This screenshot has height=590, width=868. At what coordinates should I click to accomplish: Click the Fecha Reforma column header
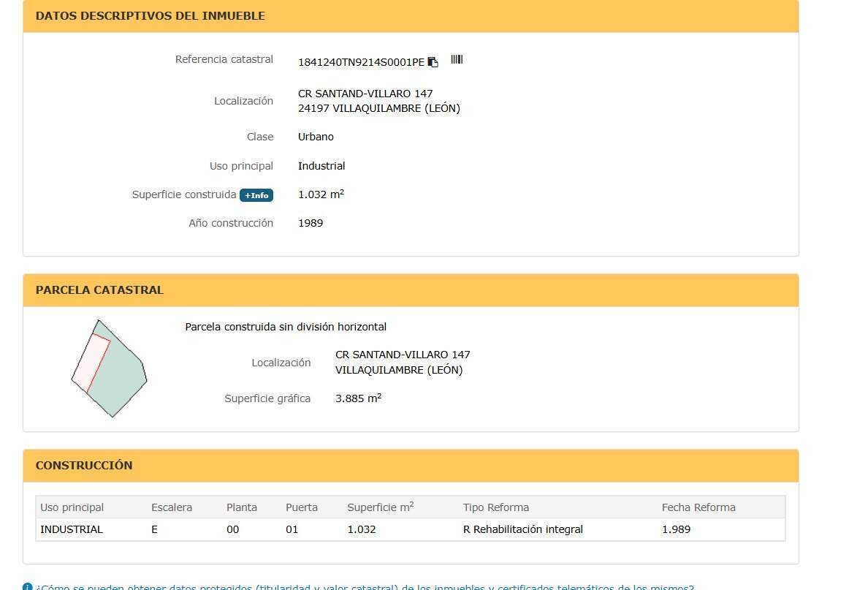698,507
